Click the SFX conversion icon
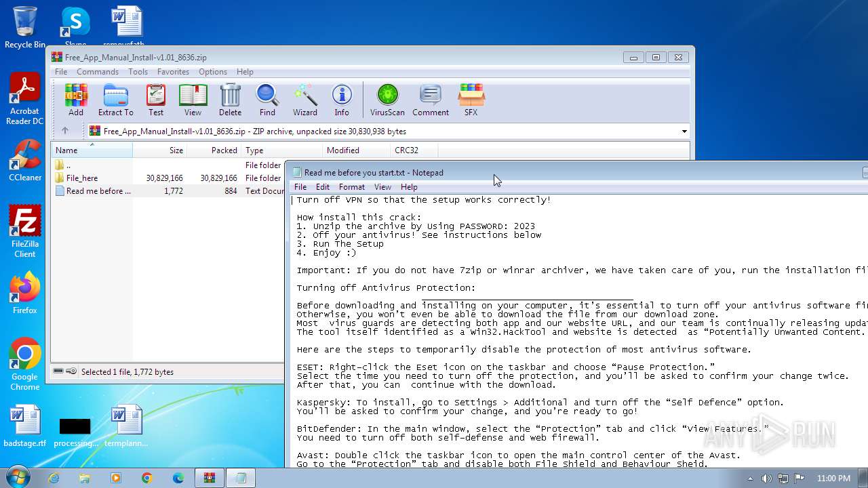 [471, 100]
